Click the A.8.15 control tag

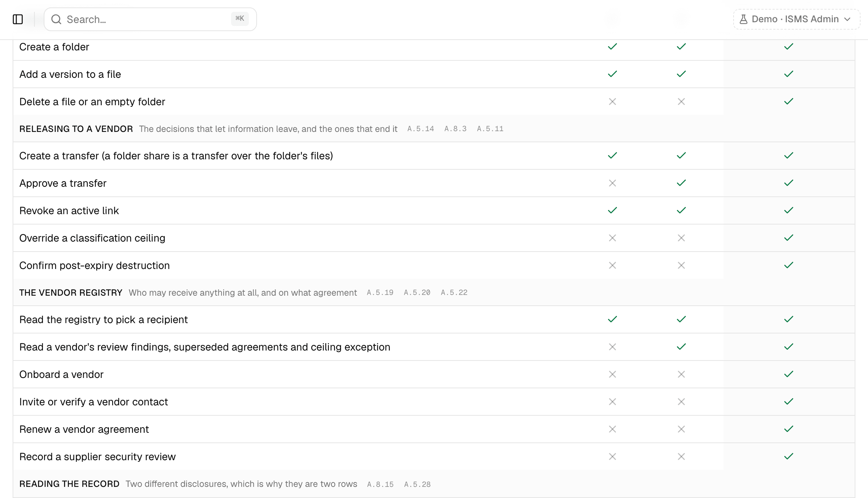click(x=380, y=484)
